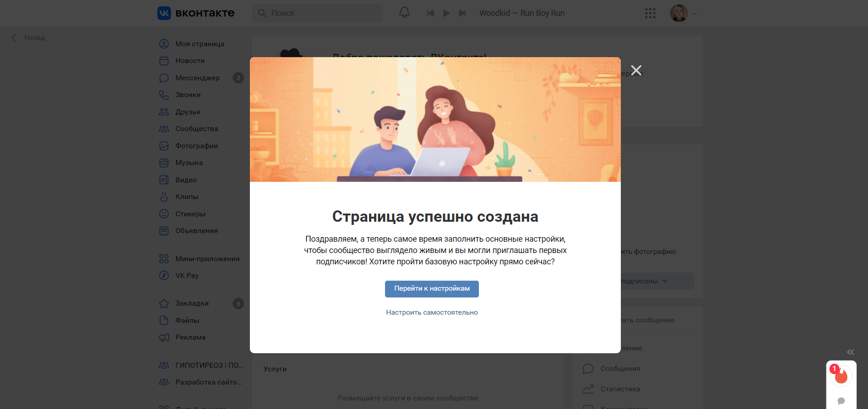Open Фотографии section
Viewport: 868px width, 409px height.
pos(196,146)
